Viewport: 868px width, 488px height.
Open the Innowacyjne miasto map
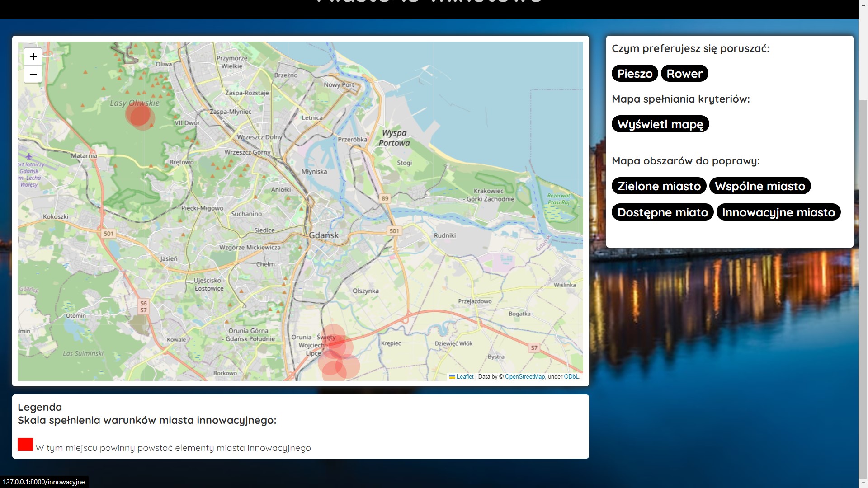pos(778,212)
